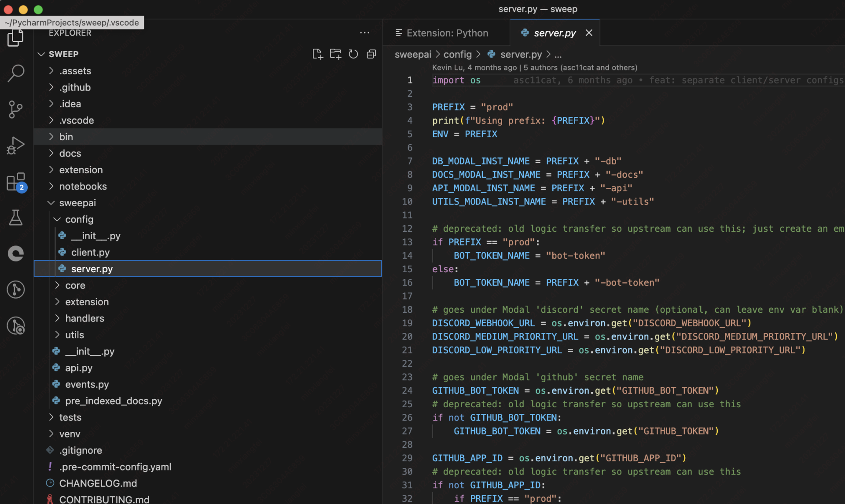Open pre_indexed_docs.py file

tap(208, 401)
